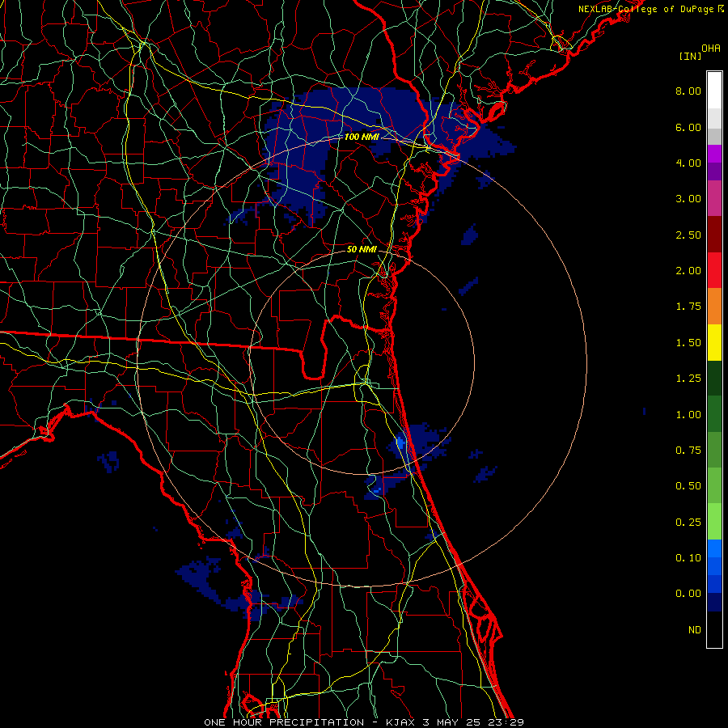Select the dark red swatch beside 2.50

714,235
